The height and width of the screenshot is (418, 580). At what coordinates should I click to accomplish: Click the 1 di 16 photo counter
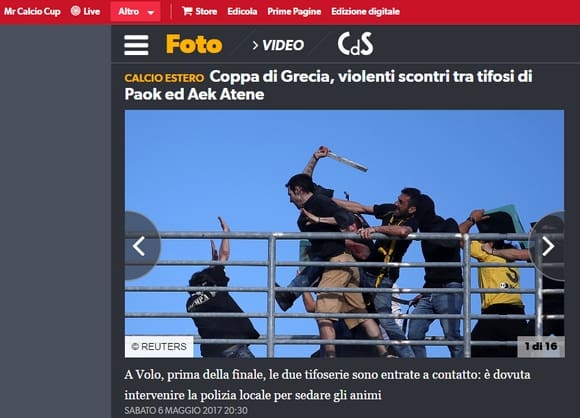[541, 347]
